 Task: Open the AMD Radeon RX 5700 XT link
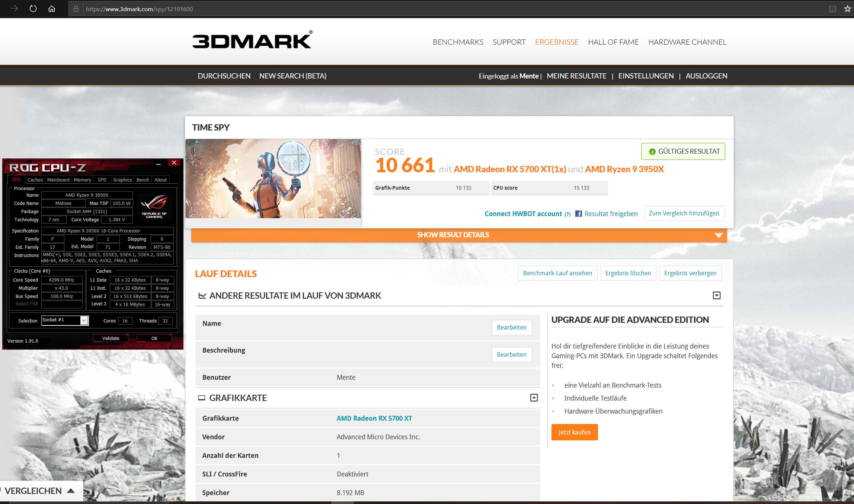pyautogui.click(x=374, y=418)
